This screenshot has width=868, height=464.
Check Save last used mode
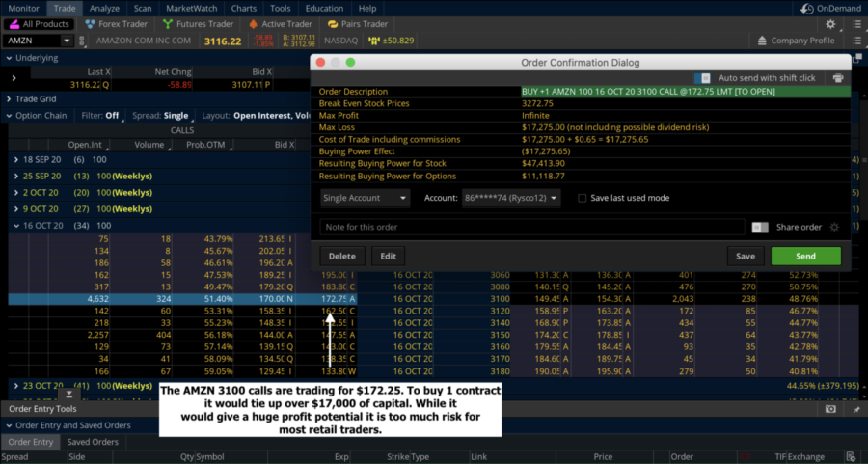point(582,198)
